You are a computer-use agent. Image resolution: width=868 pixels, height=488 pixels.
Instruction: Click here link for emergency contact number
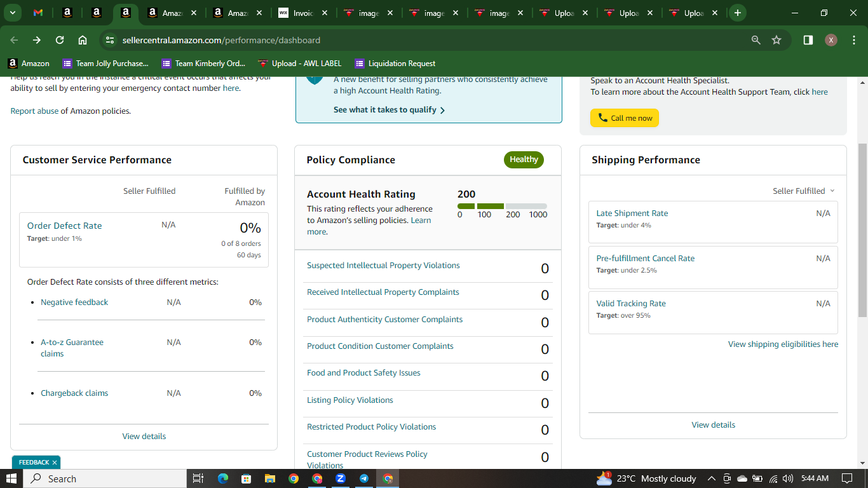point(231,88)
